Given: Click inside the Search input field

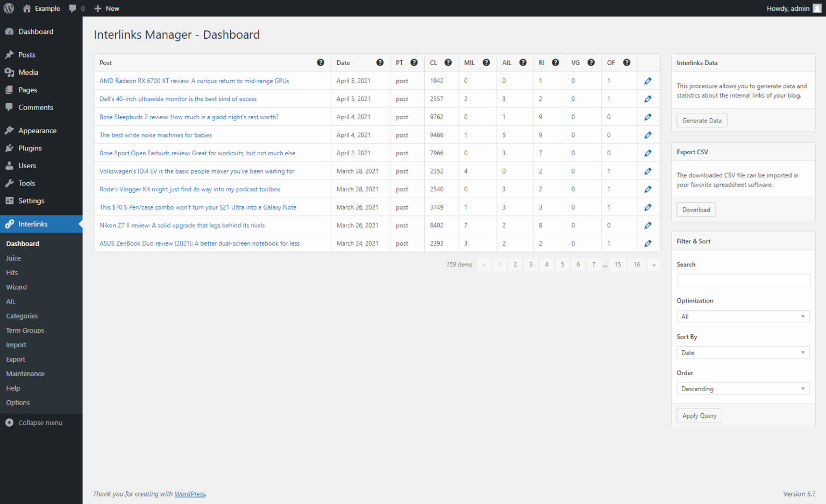Looking at the screenshot, I should 743,279.
